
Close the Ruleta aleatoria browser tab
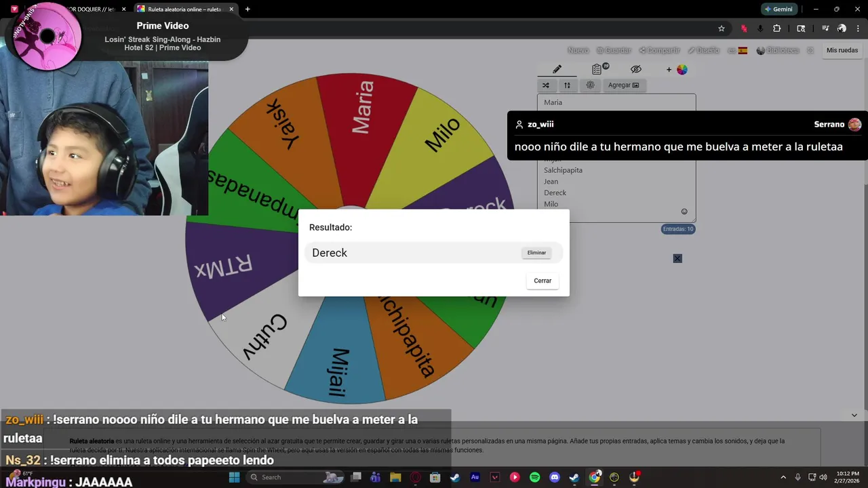(231, 9)
